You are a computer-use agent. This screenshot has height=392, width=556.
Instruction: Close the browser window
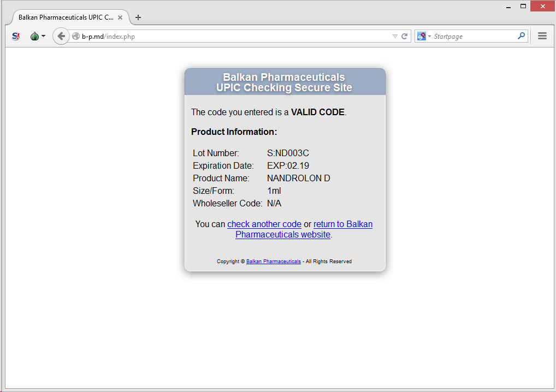[542, 6]
